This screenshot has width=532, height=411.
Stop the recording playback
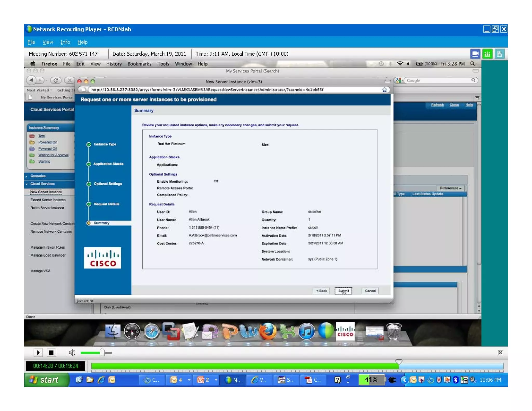tap(51, 353)
